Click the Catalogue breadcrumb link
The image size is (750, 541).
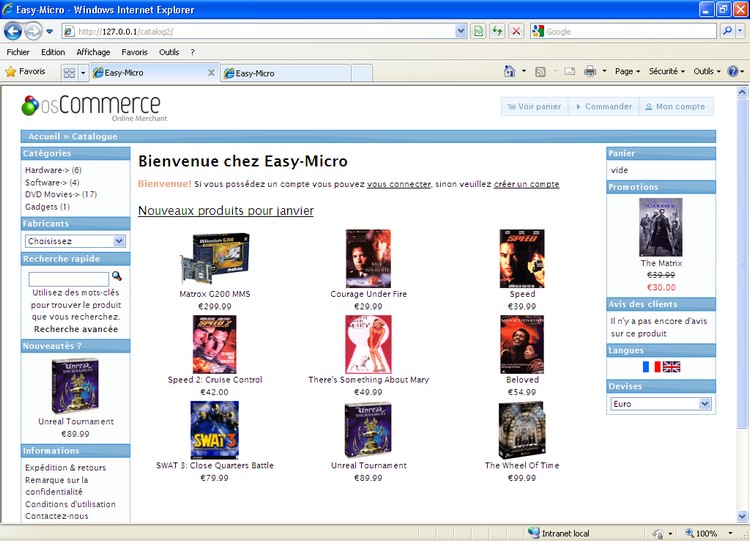[x=95, y=136]
